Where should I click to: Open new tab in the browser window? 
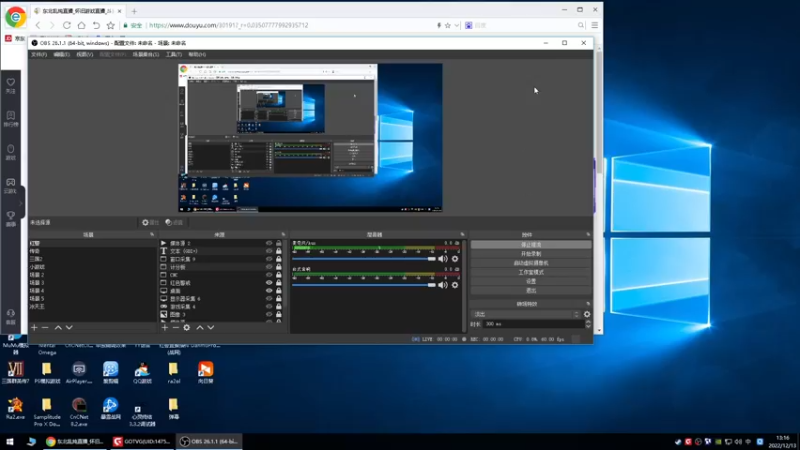pyautogui.click(x=134, y=11)
